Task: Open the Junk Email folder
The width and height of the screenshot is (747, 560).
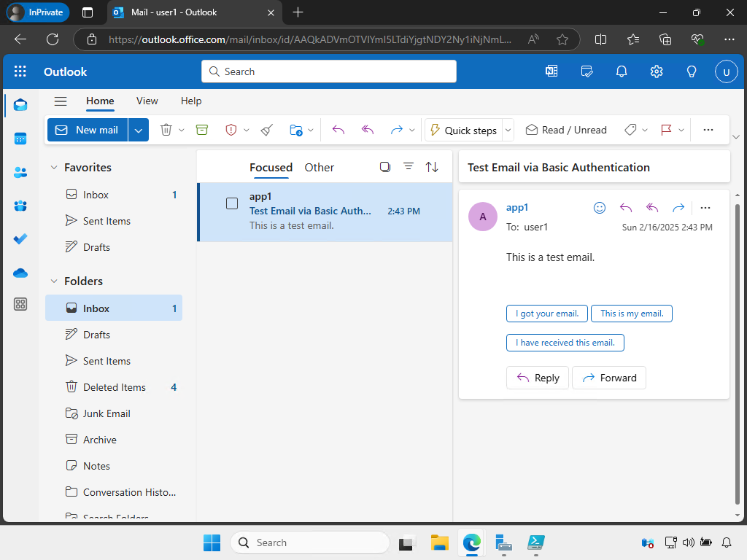Action: point(114,413)
